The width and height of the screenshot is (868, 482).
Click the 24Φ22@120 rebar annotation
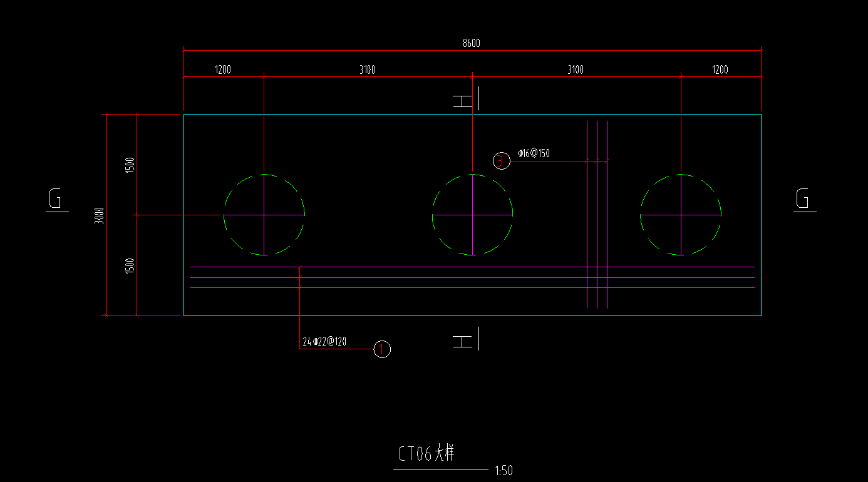324,342
